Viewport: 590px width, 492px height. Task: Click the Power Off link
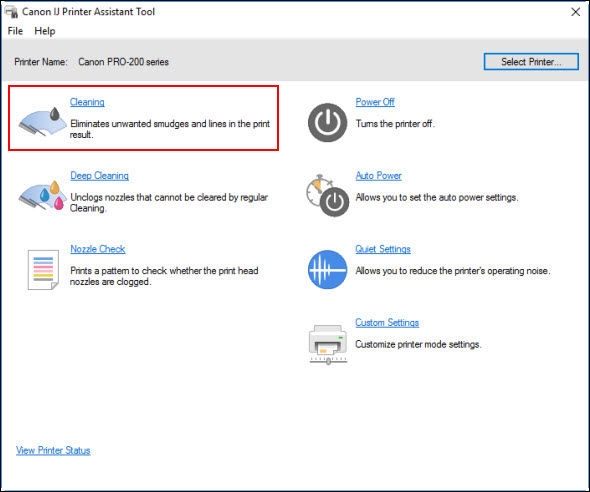[x=375, y=102]
